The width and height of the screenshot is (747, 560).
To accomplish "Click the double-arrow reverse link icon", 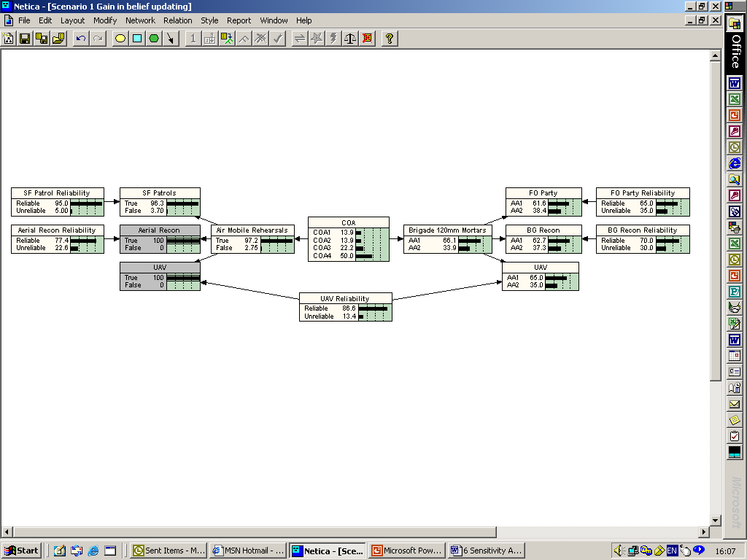I will pos(300,39).
